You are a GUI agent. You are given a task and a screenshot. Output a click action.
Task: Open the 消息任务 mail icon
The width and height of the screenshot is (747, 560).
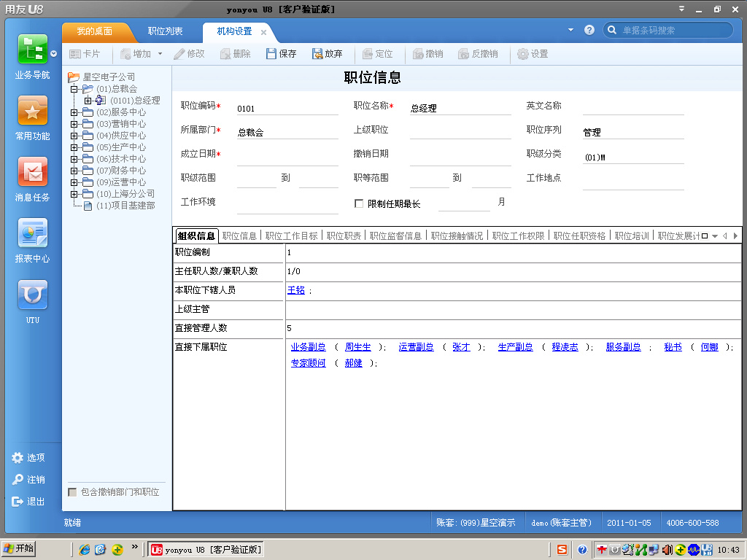point(32,171)
